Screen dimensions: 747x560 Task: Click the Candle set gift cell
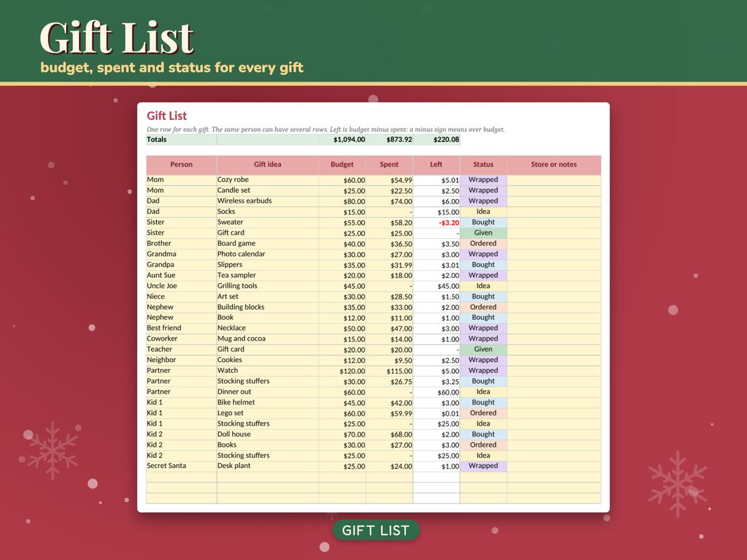[268, 190]
